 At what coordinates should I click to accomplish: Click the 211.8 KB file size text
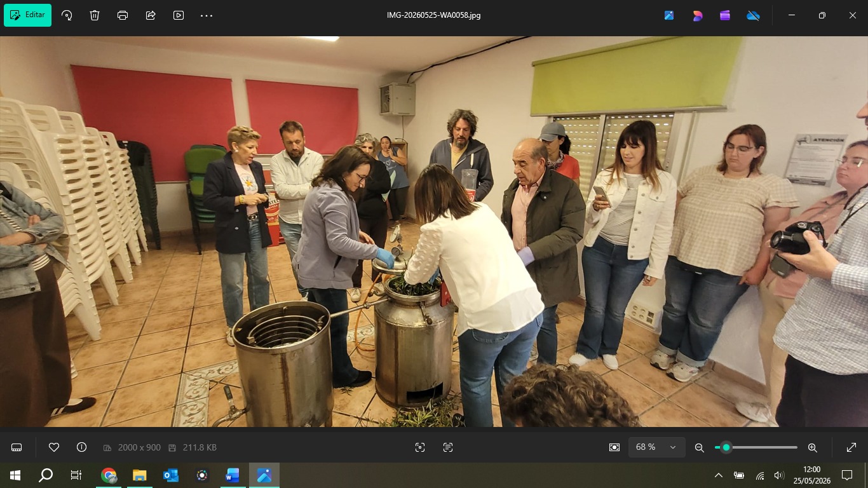tap(198, 447)
